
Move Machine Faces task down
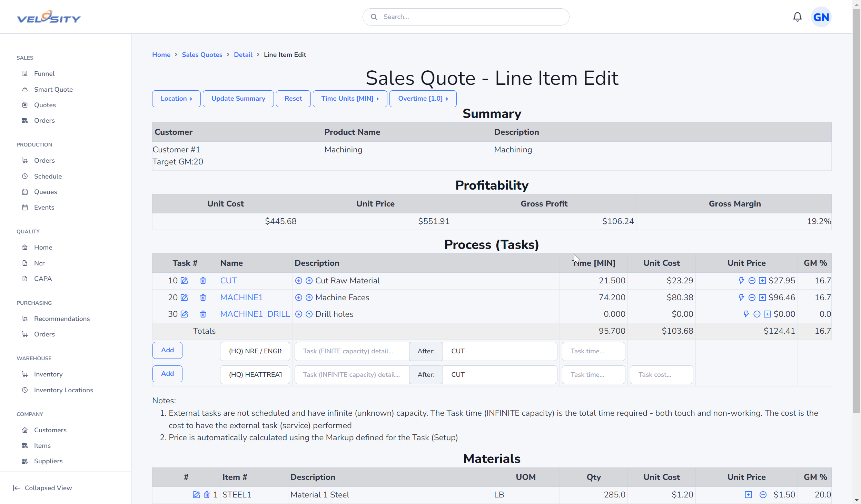299,297
